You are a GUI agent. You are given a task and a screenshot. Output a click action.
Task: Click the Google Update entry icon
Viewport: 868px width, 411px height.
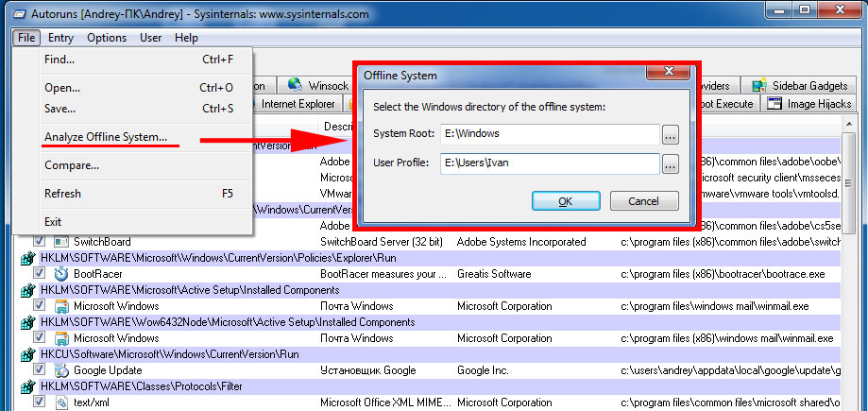click(x=61, y=370)
